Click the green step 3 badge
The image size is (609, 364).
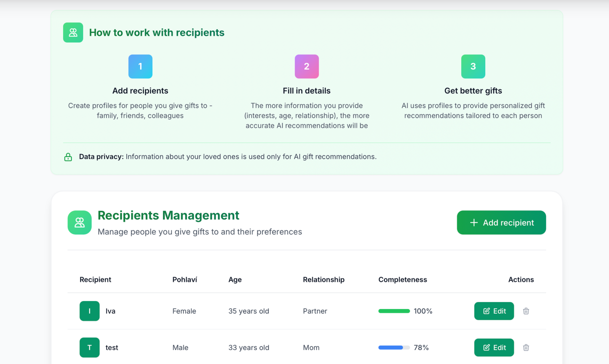tap(473, 66)
